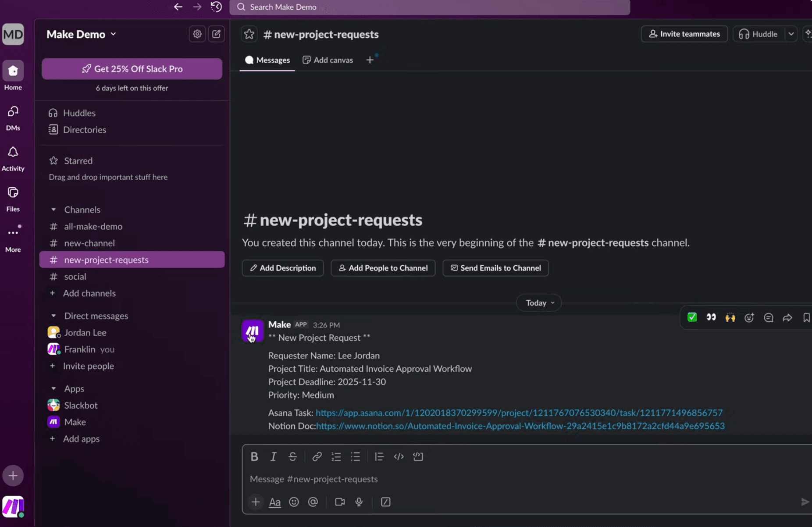Click the Invite teammates button
The width and height of the screenshot is (812, 527).
point(684,34)
